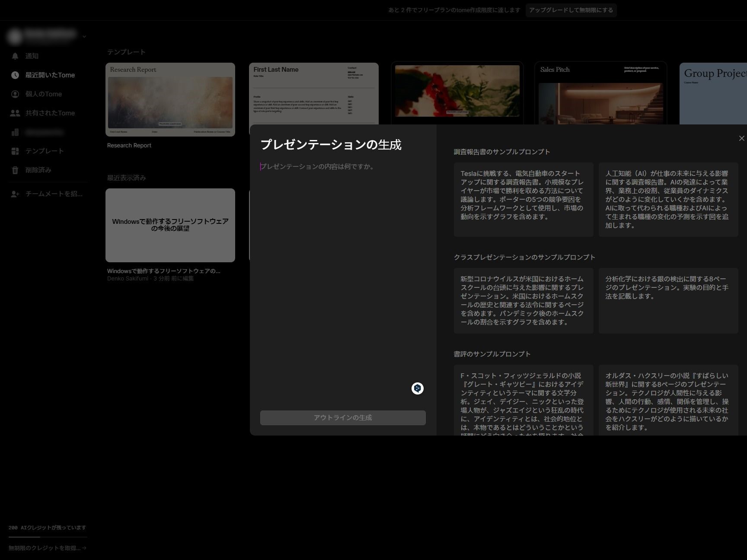Close the presentation generation dialog

(x=741, y=138)
